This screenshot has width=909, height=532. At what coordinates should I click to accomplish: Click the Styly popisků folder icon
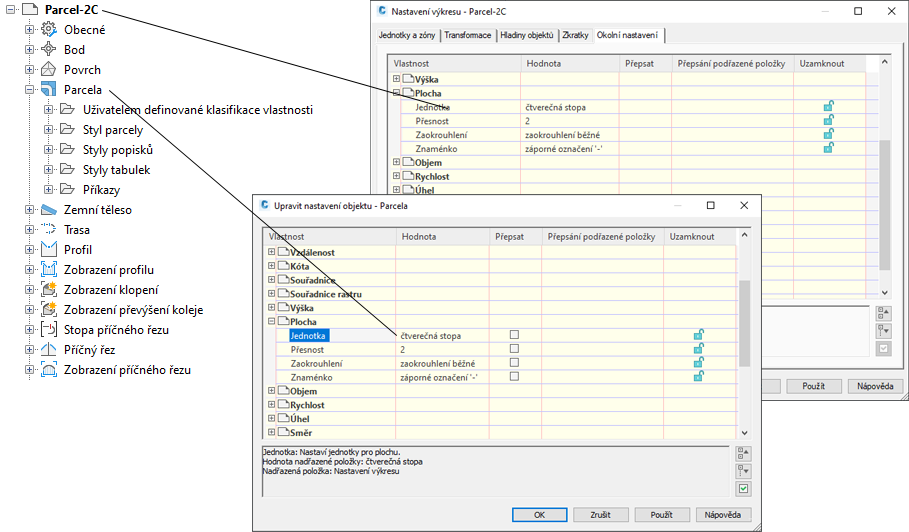(68, 150)
